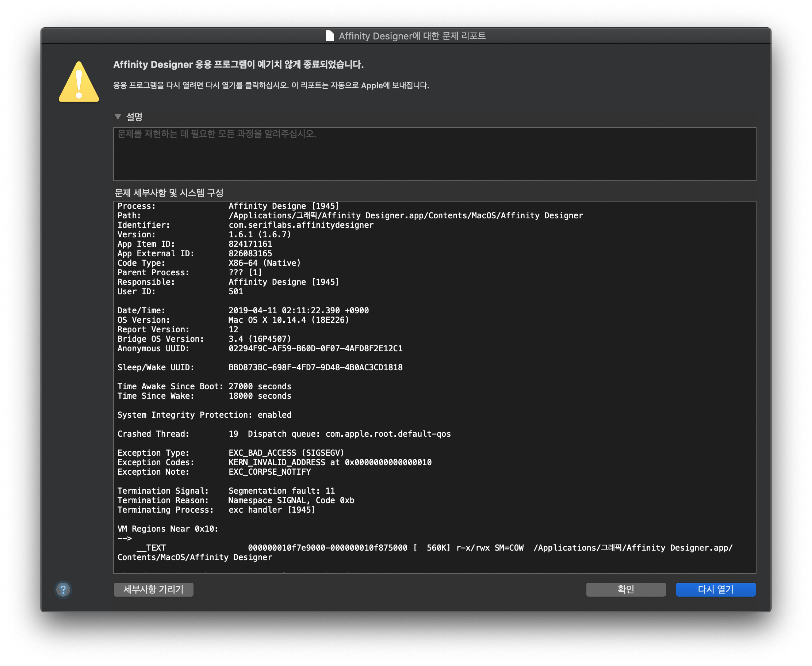The width and height of the screenshot is (812, 666).
Task: Click the Responsible line in the report
Action: coord(228,282)
